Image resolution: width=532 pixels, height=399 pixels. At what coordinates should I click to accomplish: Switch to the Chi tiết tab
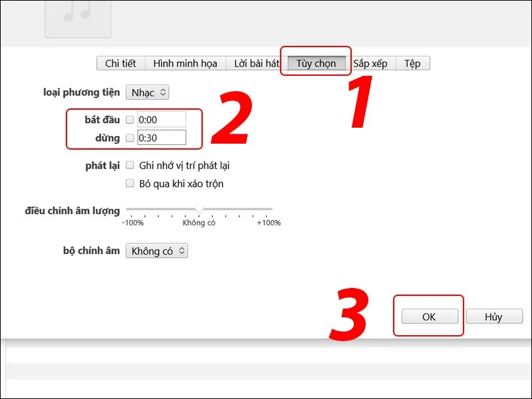coord(120,64)
